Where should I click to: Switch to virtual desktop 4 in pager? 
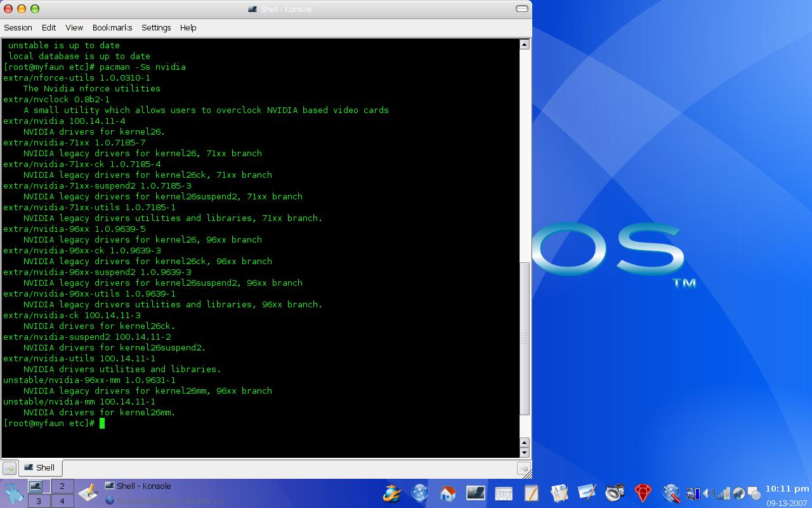click(x=62, y=501)
